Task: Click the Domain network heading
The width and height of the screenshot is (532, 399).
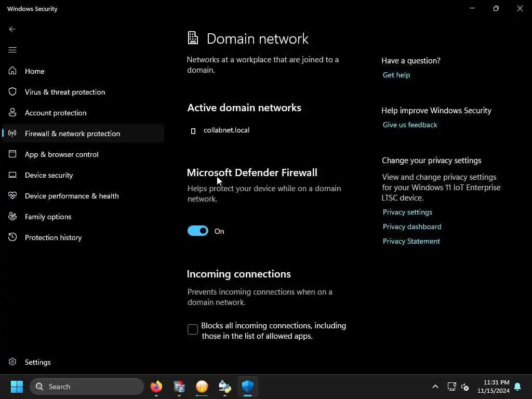Action: (258, 38)
